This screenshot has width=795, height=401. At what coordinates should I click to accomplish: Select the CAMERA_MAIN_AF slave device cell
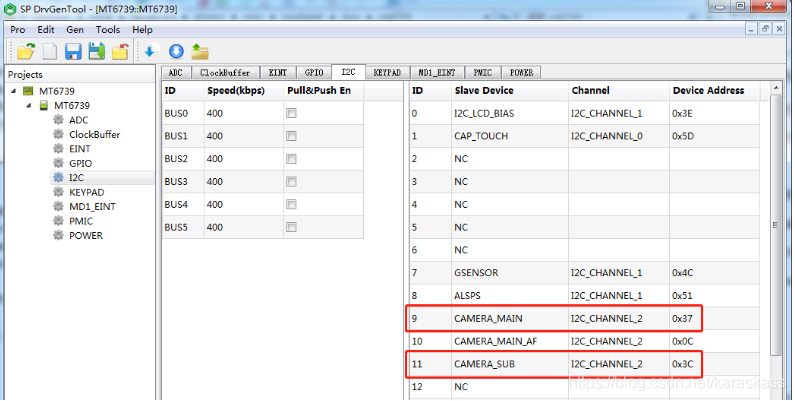click(x=510, y=341)
